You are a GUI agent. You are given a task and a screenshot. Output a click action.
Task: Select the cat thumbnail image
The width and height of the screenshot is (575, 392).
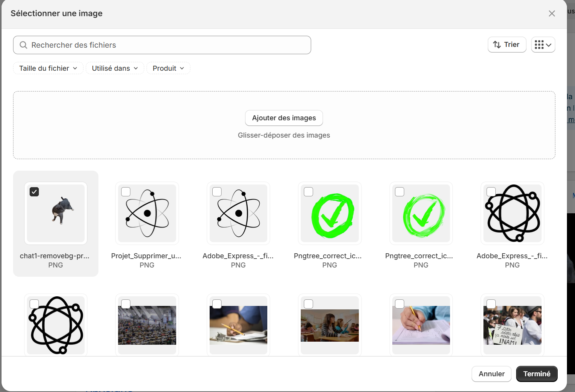pyautogui.click(x=56, y=213)
